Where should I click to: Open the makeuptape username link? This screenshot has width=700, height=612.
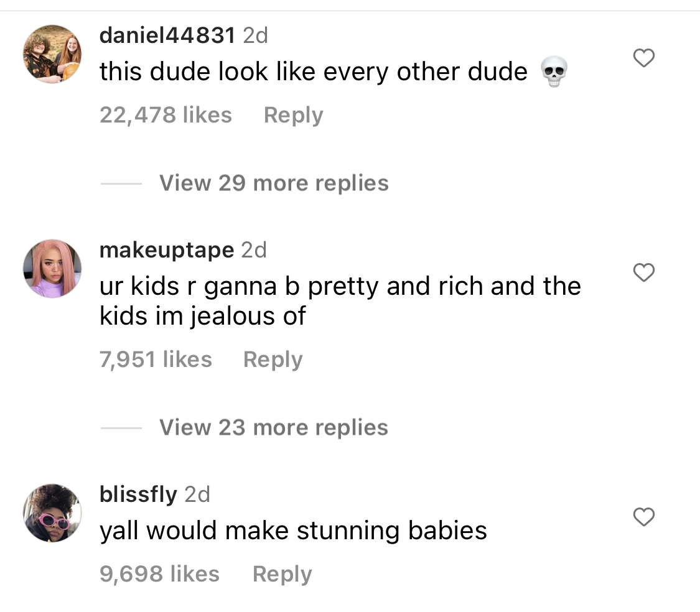click(x=167, y=250)
